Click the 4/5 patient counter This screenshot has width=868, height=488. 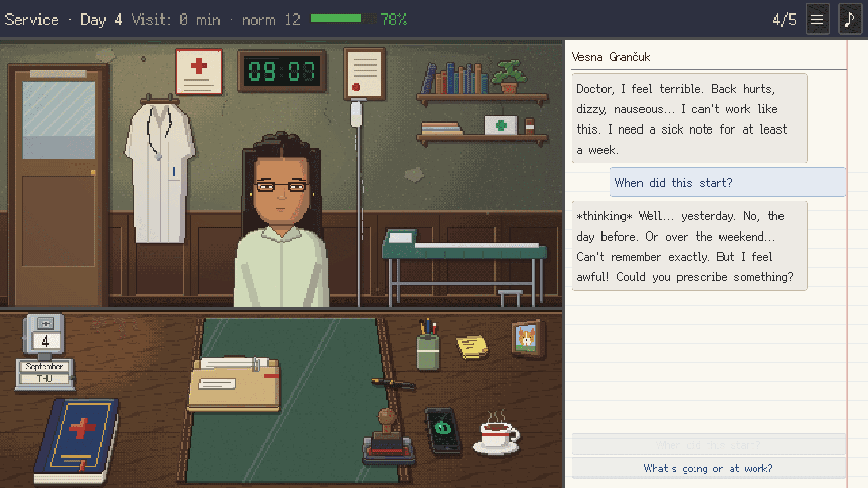pyautogui.click(x=784, y=20)
